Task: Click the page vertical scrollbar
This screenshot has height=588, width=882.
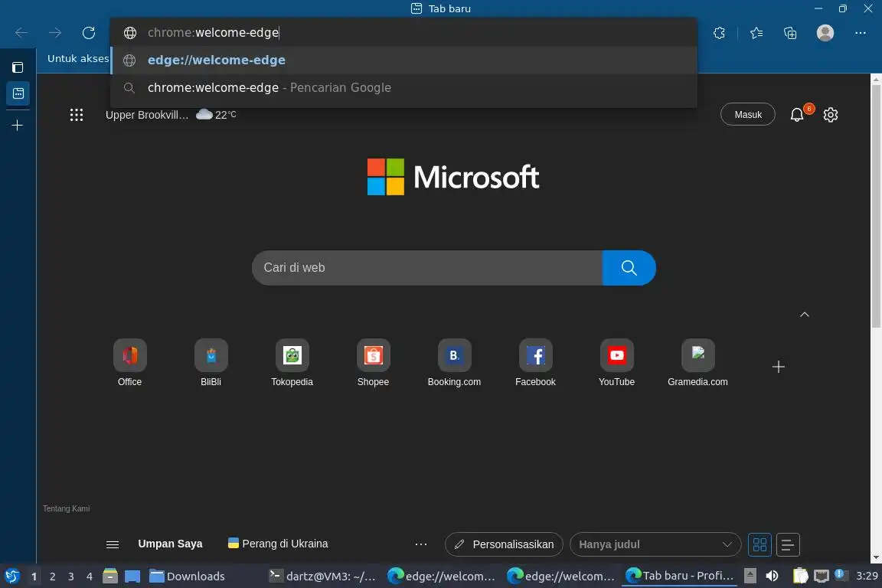Action: 876,205
